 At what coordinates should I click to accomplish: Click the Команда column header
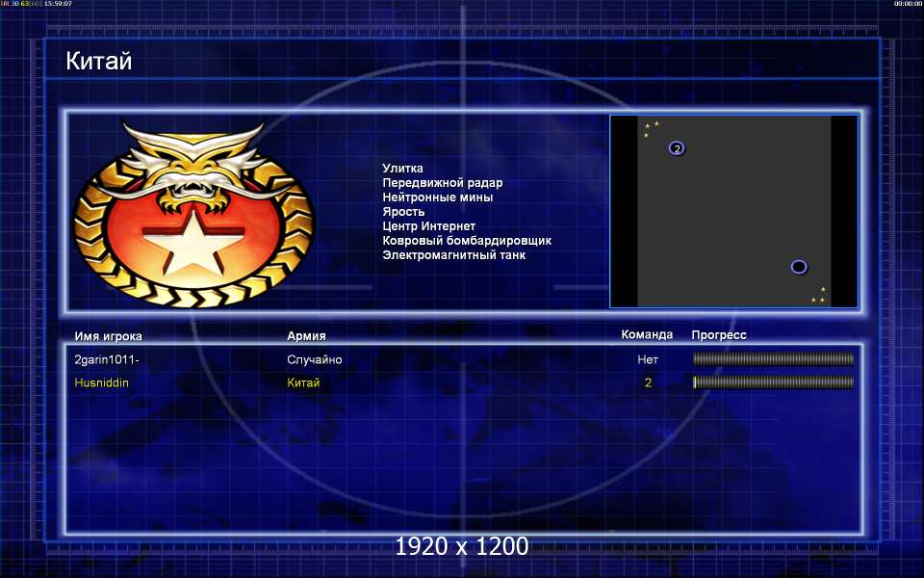pos(647,334)
